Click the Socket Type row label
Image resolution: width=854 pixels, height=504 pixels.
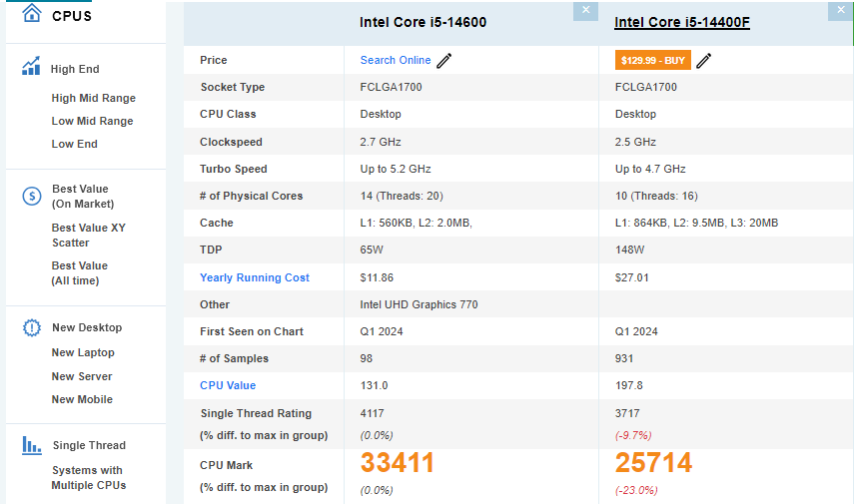tap(233, 87)
